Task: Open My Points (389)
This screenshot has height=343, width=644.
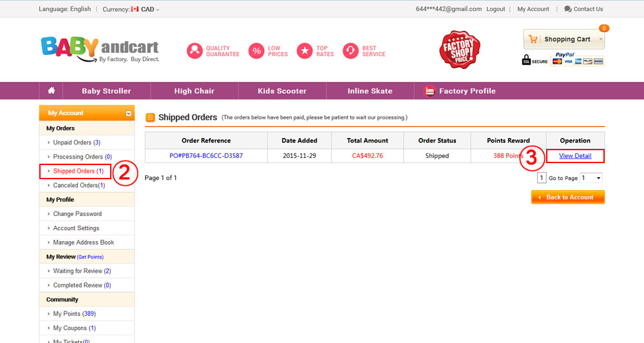Action: [74, 314]
